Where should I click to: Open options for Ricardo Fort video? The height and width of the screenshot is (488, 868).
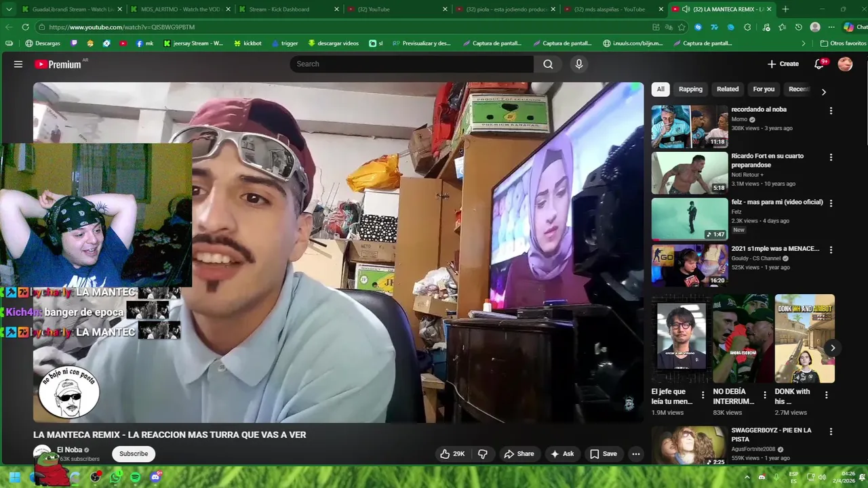(x=831, y=157)
